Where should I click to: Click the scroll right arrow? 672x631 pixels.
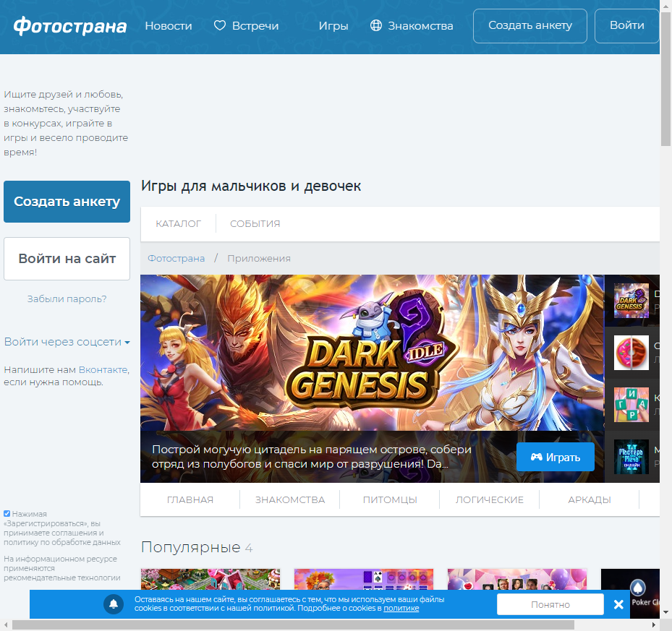click(x=654, y=625)
